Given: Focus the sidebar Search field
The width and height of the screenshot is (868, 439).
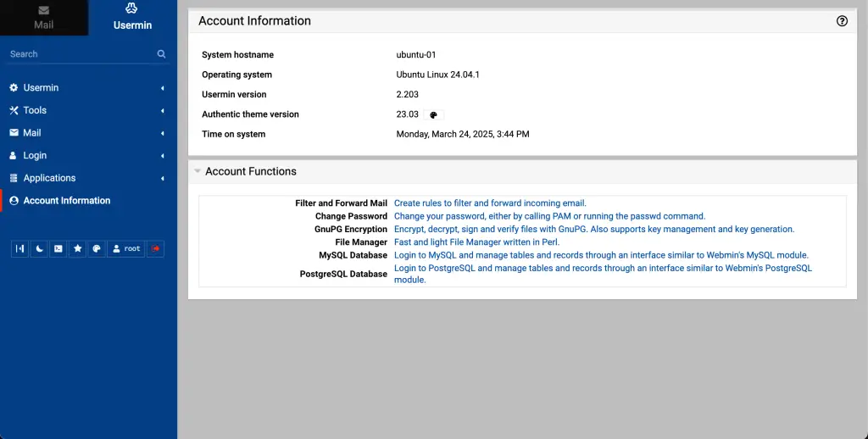Looking at the screenshot, I should click(x=81, y=54).
